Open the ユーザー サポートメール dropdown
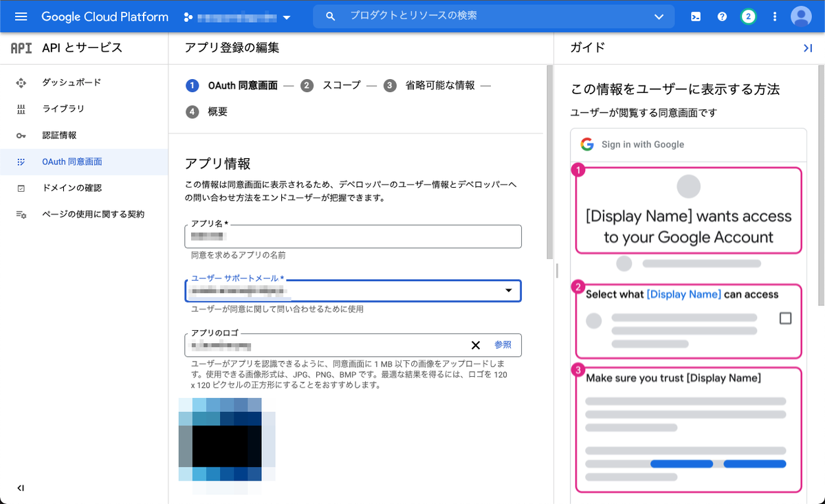Image resolution: width=825 pixels, height=504 pixels. (353, 290)
